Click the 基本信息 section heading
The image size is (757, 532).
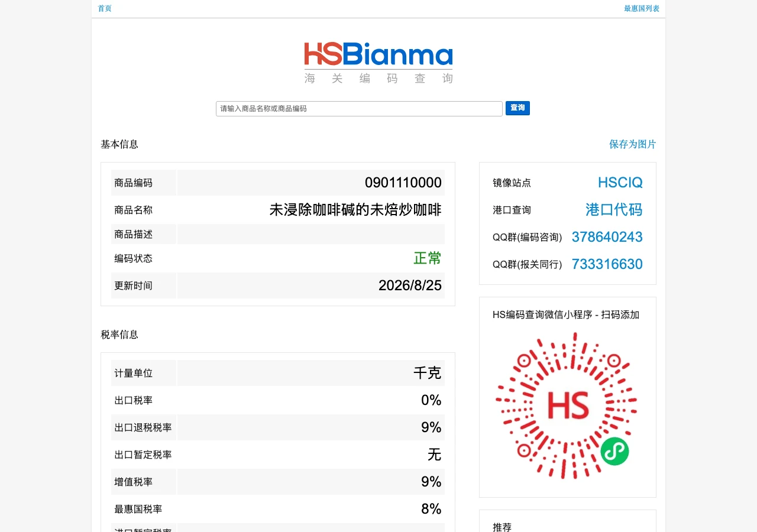click(119, 144)
